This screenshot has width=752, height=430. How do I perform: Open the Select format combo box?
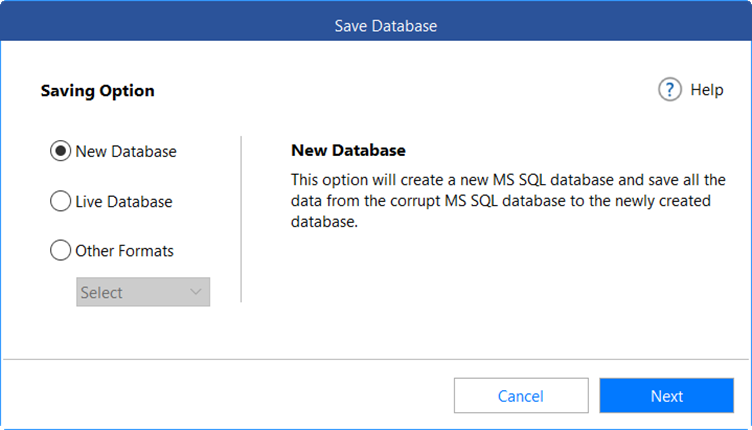[x=143, y=292]
